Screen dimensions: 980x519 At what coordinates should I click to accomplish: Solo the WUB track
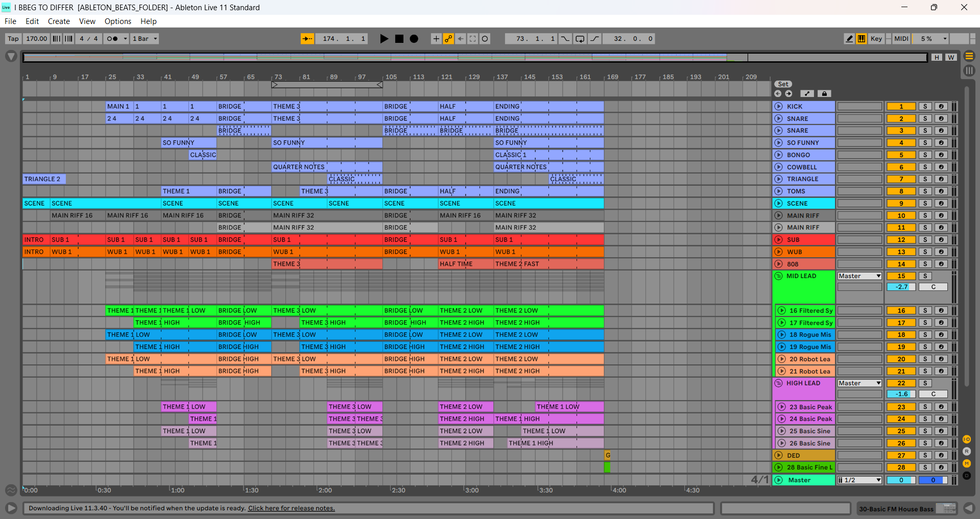[x=925, y=252]
